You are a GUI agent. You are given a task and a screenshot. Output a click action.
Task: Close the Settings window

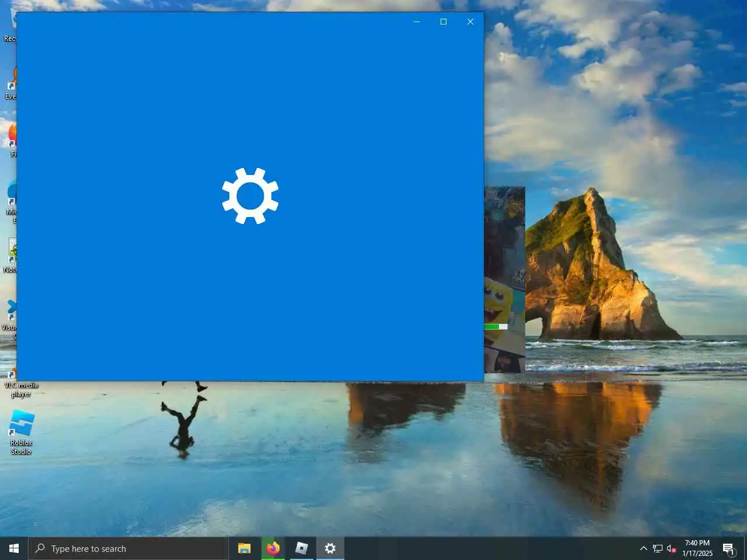[470, 22]
